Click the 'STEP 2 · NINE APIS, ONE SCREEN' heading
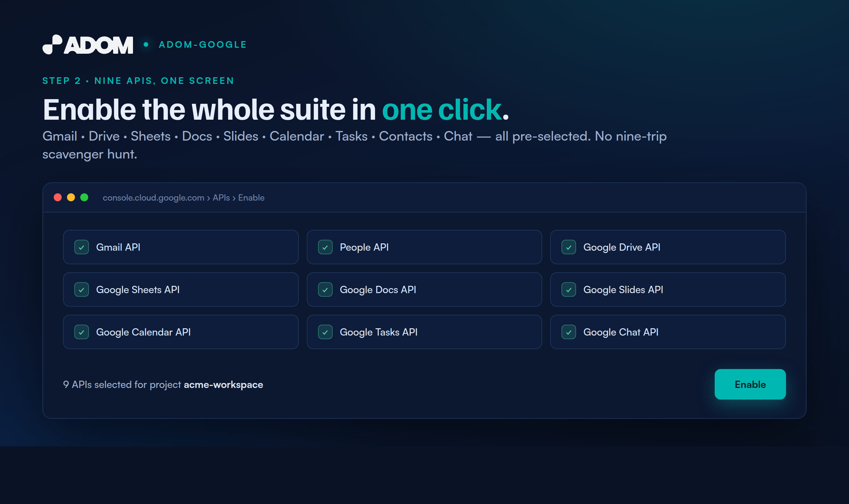This screenshot has height=504, width=849. pyautogui.click(x=138, y=81)
